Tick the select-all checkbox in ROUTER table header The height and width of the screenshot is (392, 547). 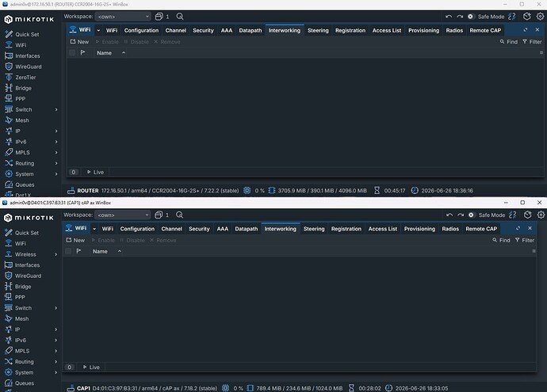pos(72,52)
